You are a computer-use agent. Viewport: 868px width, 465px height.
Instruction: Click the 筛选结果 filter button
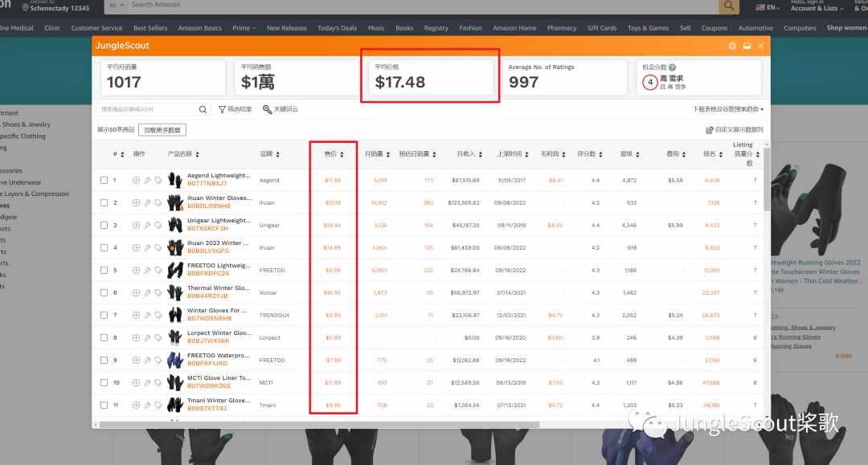pyautogui.click(x=235, y=109)
